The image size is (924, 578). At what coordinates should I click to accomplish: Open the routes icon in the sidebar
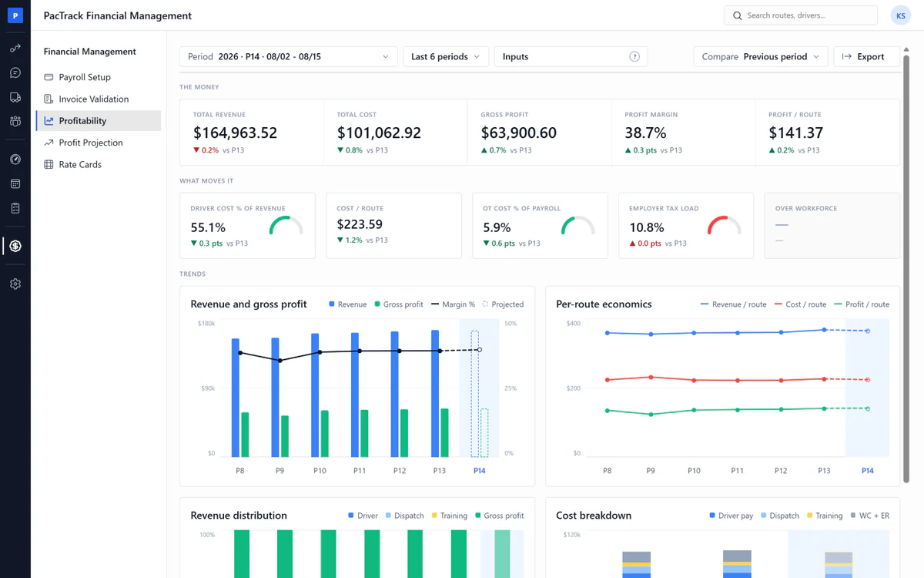15,48
